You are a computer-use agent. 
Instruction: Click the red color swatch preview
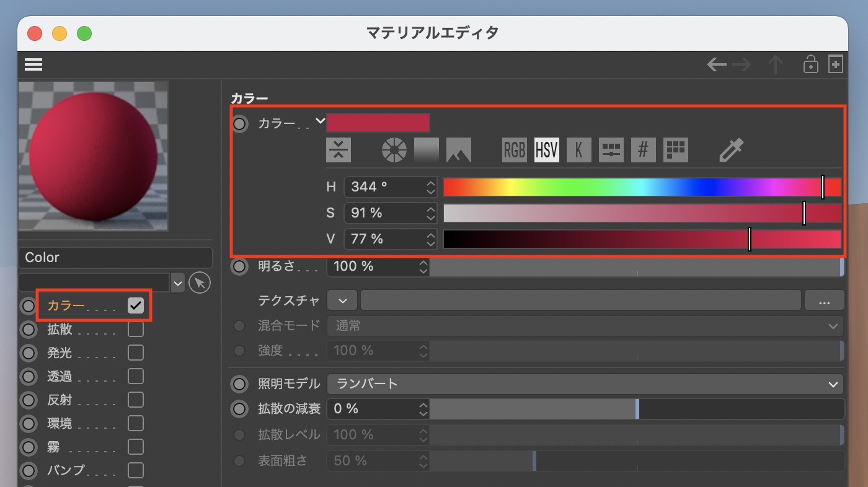tap(378, 123)
